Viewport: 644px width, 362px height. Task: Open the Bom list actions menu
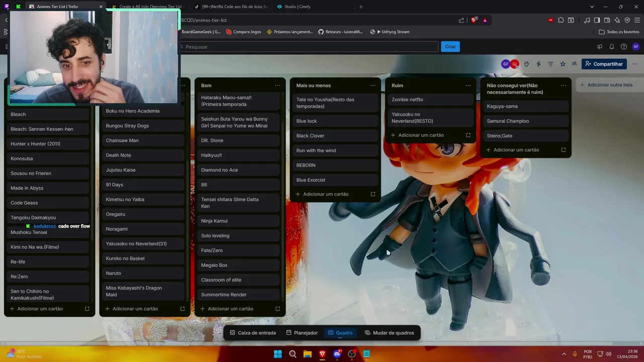point(278,85)
